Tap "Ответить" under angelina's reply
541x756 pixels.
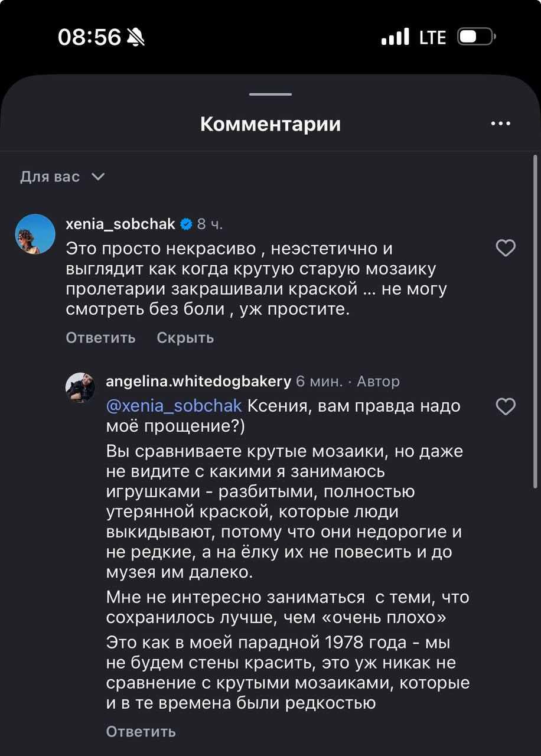[141, 731]
